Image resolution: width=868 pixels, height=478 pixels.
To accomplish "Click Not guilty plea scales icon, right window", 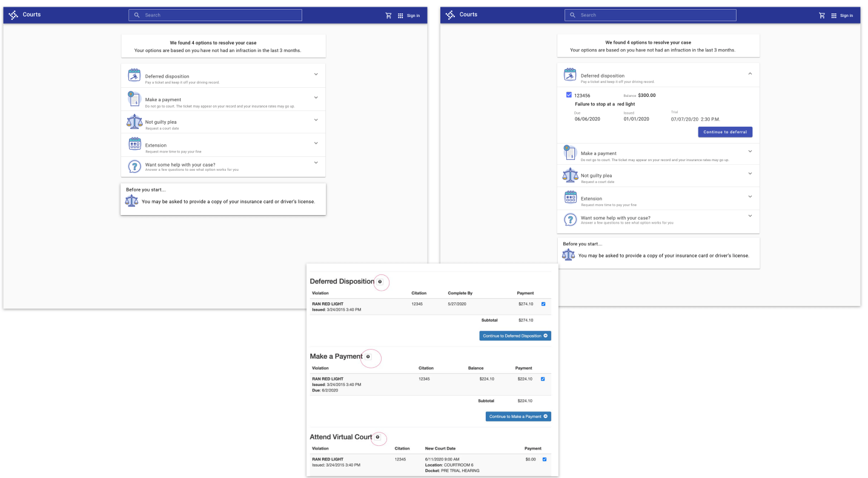I will [x=570, y=175].
